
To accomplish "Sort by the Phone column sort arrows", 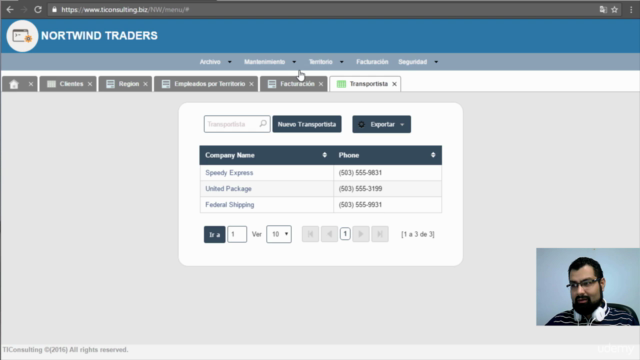I will tap(433, 155).
